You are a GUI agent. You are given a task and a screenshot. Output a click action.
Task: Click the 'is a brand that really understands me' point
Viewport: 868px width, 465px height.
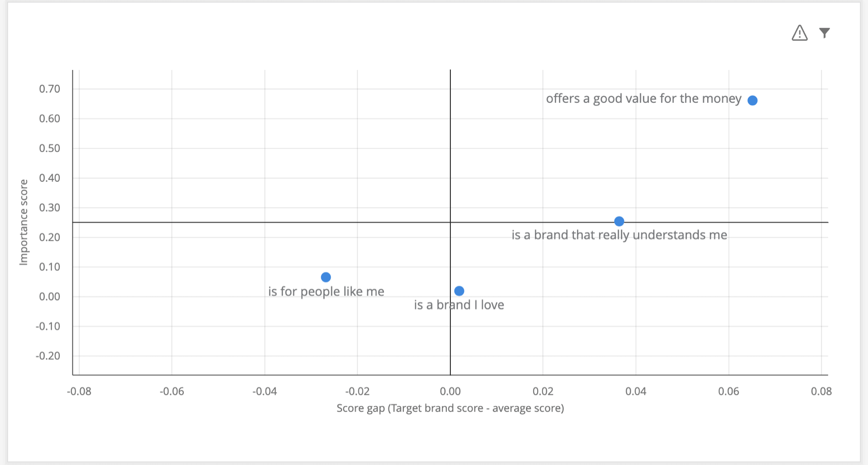tap(619, 221)
